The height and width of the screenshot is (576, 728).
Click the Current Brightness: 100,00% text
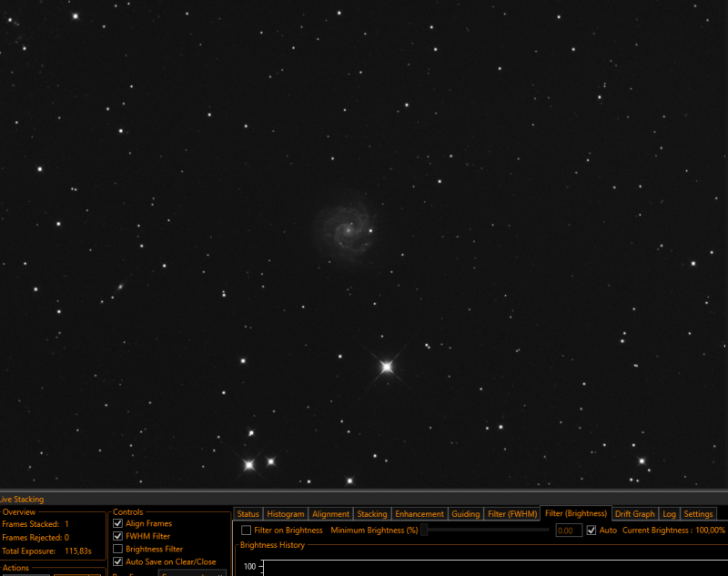(x=673, y=531)
